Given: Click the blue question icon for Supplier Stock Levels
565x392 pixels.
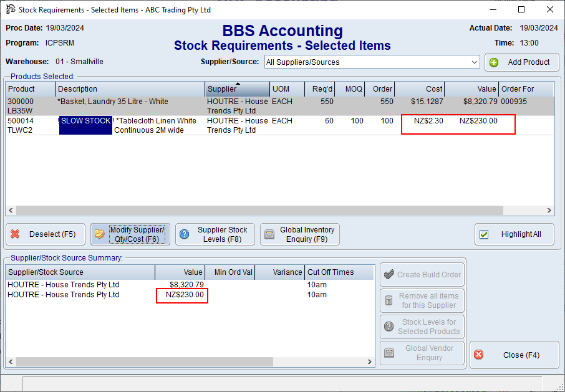Looking at the screenshot, I should 185,234.
